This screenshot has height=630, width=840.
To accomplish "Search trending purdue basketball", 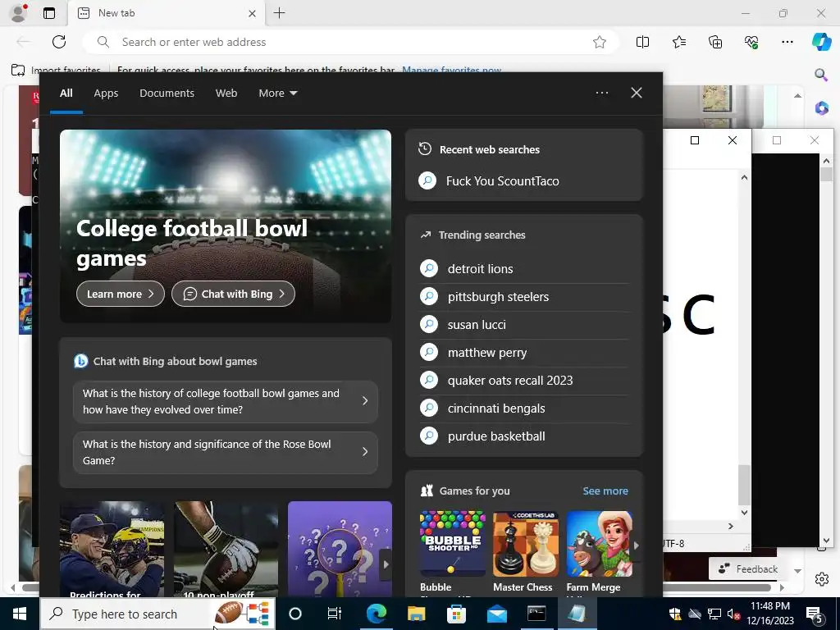I will click(x=524, y=436).
